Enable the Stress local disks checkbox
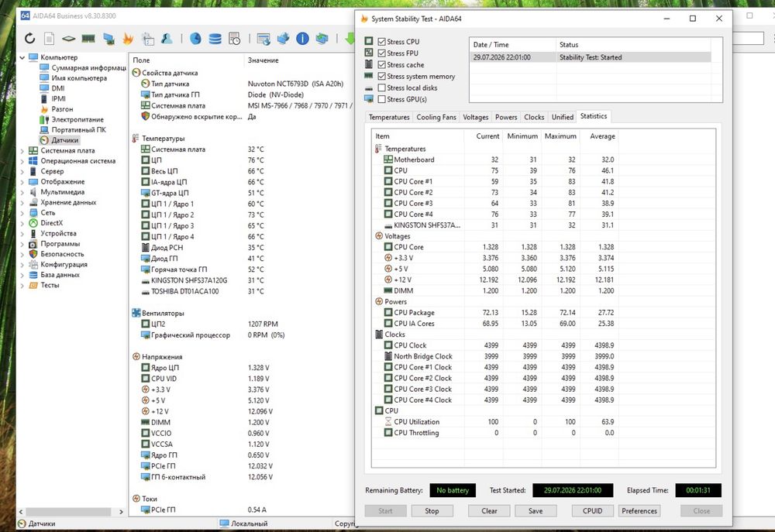Image resolution: width=775 pixels, height=532 pixels. 381,88
